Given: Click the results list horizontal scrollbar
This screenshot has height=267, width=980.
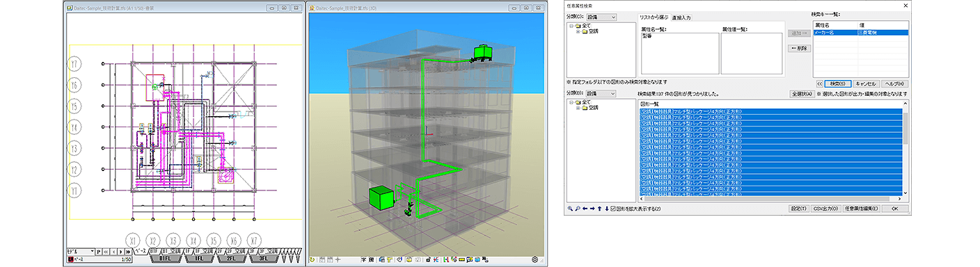Looking at the screenshot, I should point(769,199).
